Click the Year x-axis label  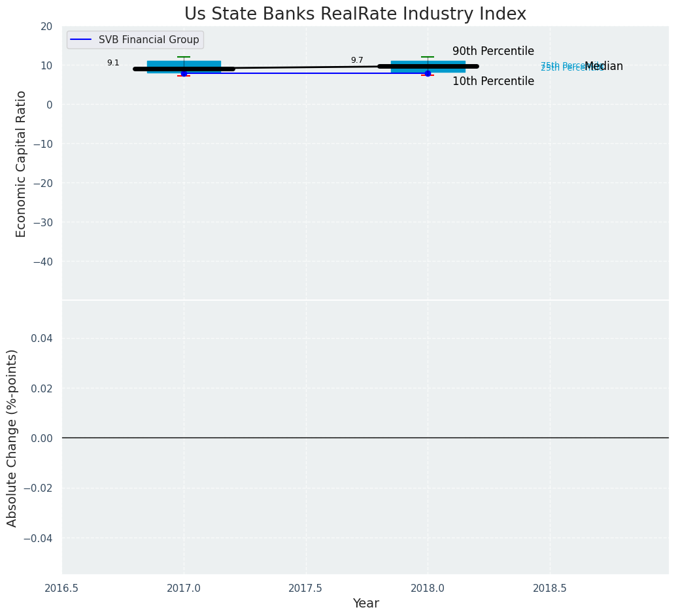(365, 604)
